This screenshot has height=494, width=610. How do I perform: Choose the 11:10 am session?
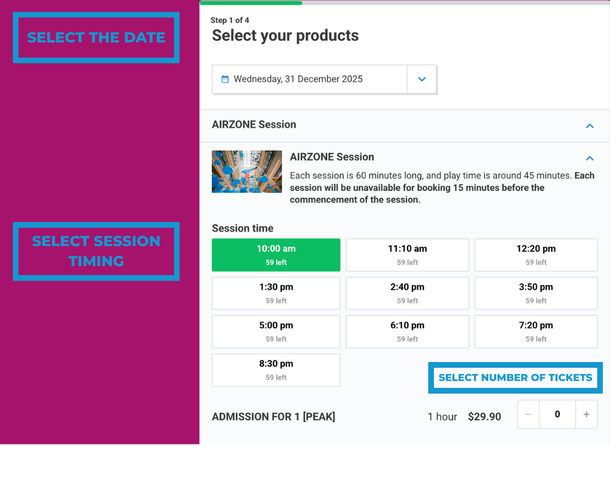click(x=407, y=255)
